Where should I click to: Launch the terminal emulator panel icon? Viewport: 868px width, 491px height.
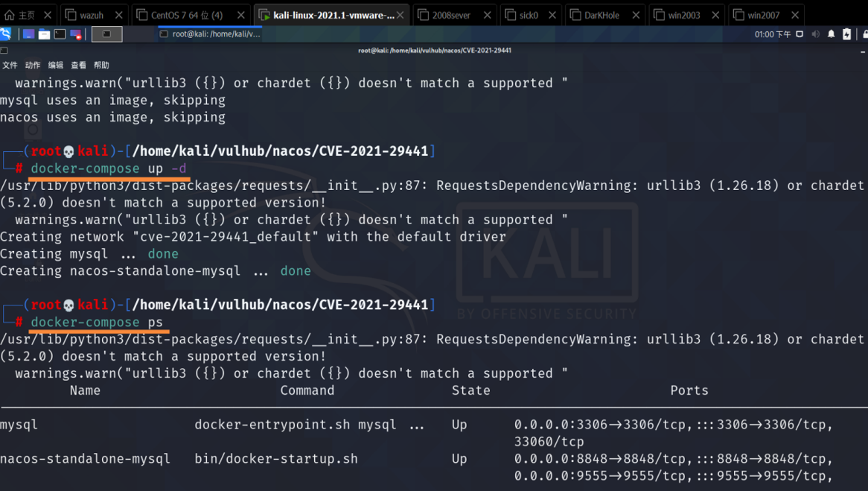click(x=60, y=34)
